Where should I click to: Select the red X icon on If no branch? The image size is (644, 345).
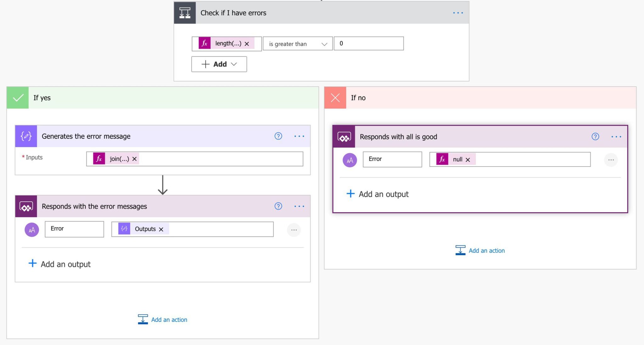point(335,98)
